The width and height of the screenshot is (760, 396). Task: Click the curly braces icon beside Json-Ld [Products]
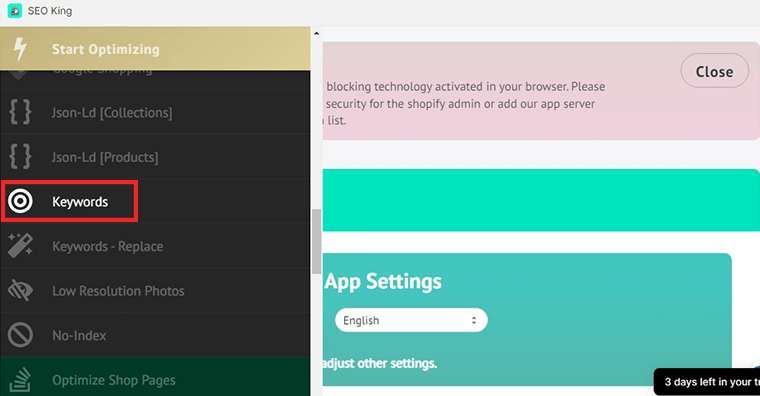click(20, 157)
